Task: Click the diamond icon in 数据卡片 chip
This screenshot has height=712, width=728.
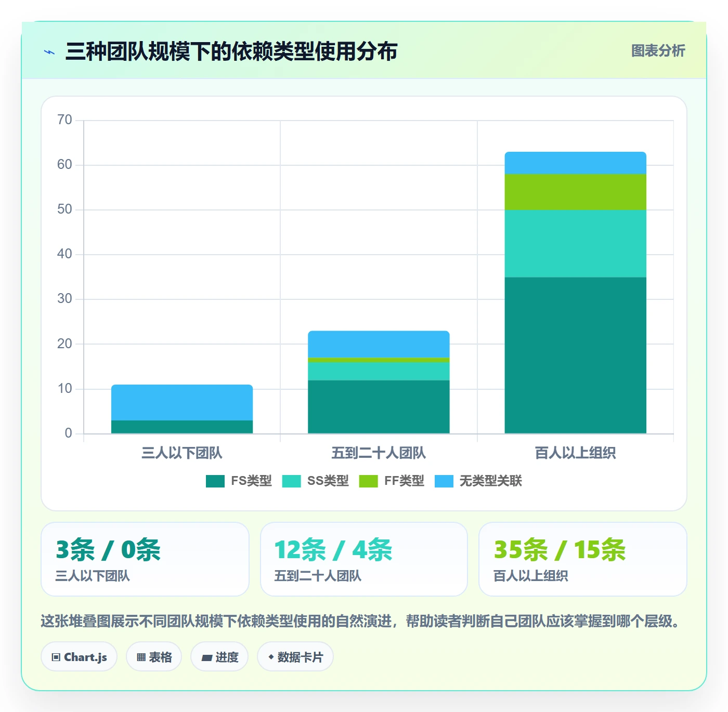Action: [x=271, y=657]
